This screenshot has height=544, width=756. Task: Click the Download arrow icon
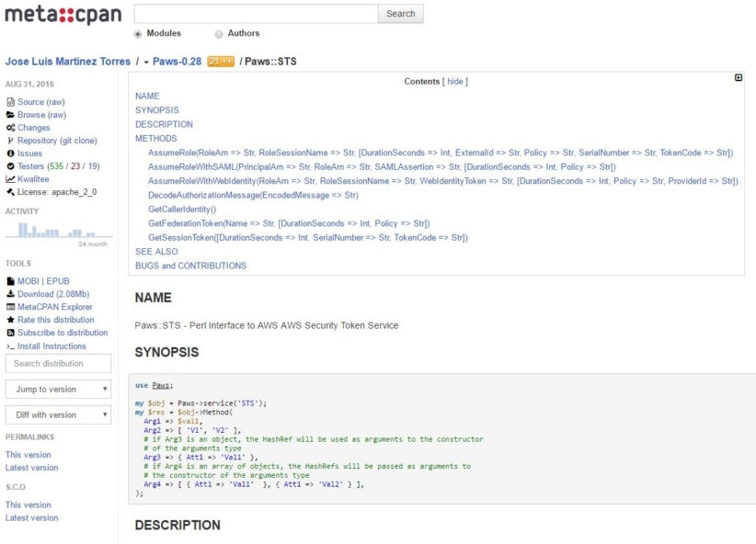(x=11, y=294)
